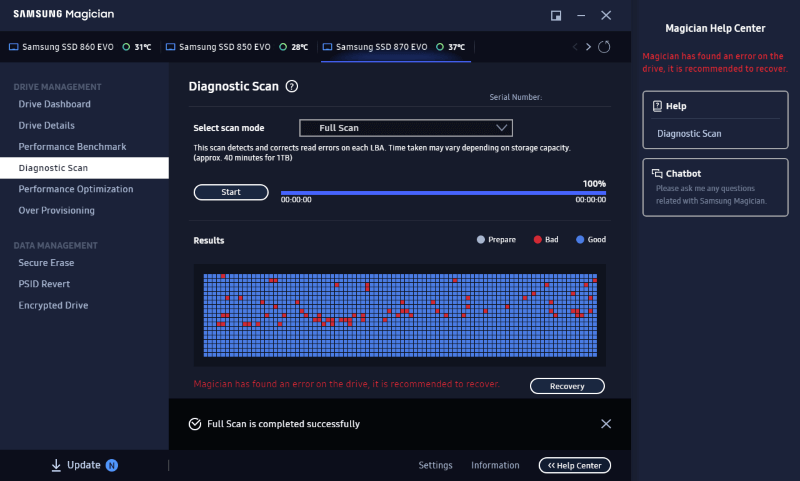Click the scan mode dropdown chevron arrow
Screen dimensions: 800x481
click(x=502, y=128)
